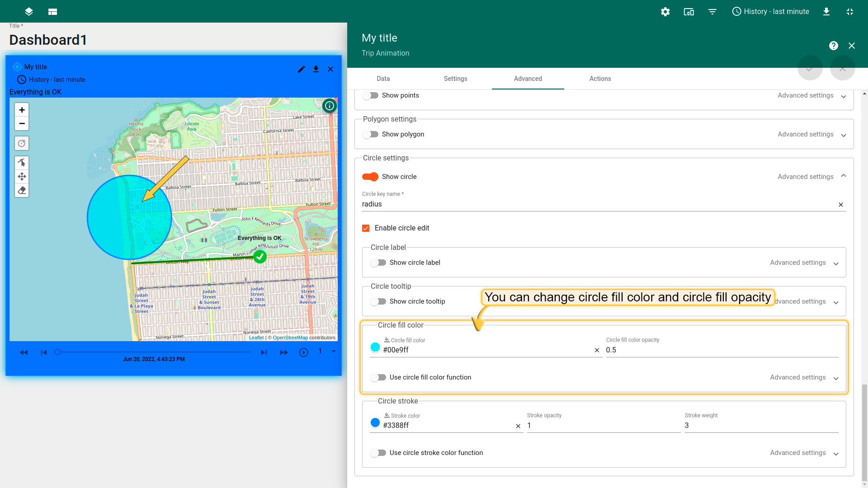Viewport: 868px width, 488px height.
Task: Expand Circle label advanced settings
Action: coord(836,263)
